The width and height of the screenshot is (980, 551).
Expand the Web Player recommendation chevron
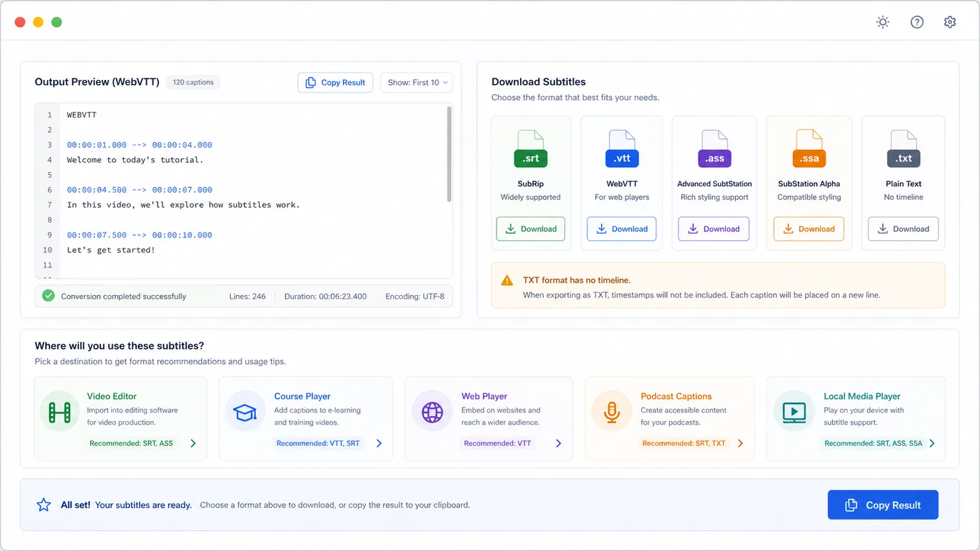pos(558,443)
